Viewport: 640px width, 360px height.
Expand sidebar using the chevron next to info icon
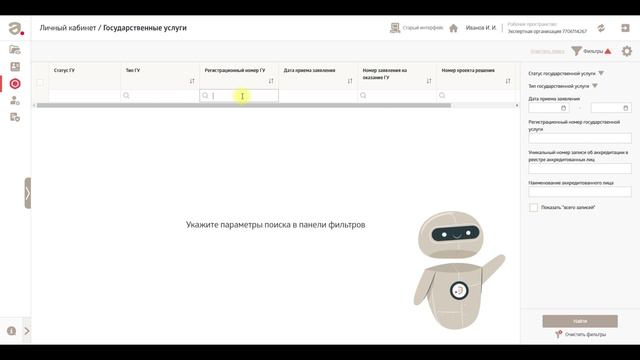[27, 331]
